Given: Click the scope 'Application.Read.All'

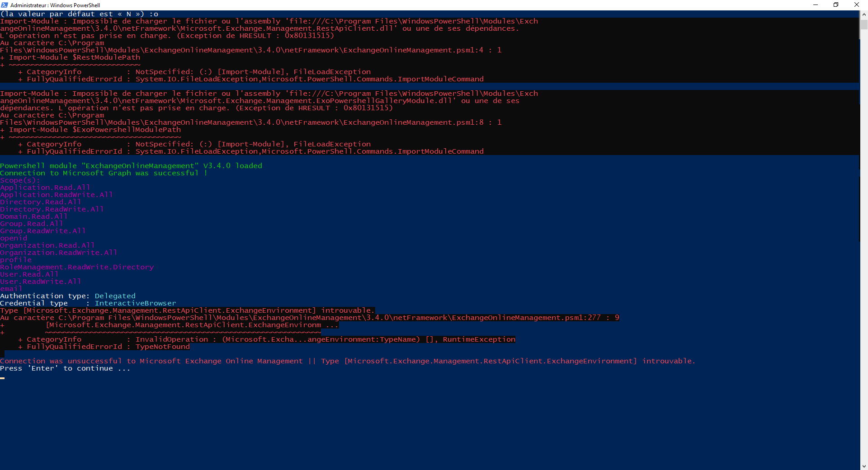Looking at the screenshot, I should (x=45, y=188).
